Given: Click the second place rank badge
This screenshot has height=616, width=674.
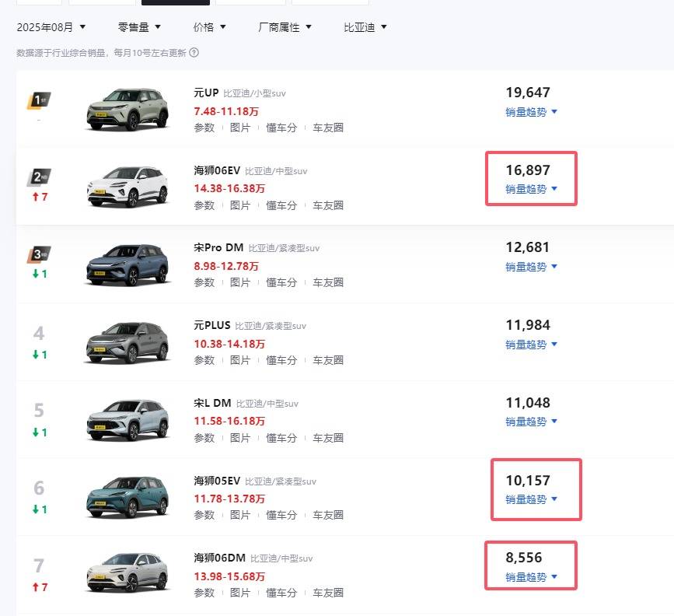Looking at the screenshot, I should [39, 177].
